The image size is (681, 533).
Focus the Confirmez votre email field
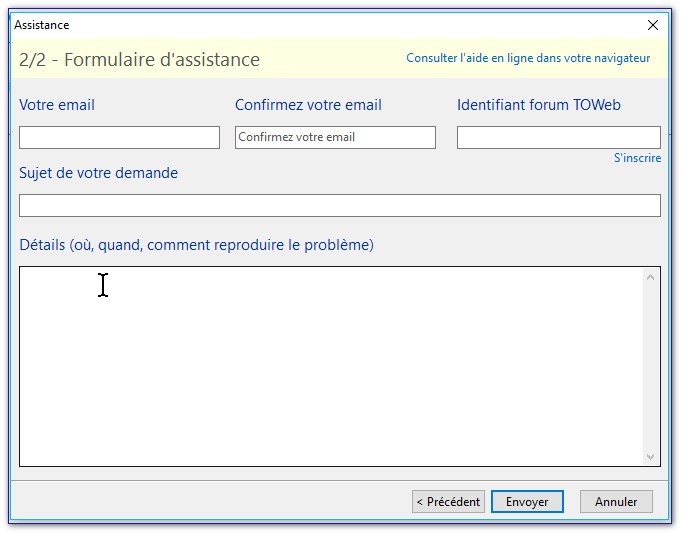click(x=335, y=138)
